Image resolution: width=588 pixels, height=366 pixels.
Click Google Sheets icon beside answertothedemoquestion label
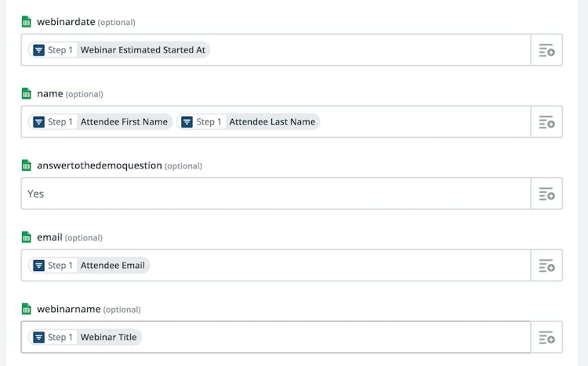click(x=27, y=165)
